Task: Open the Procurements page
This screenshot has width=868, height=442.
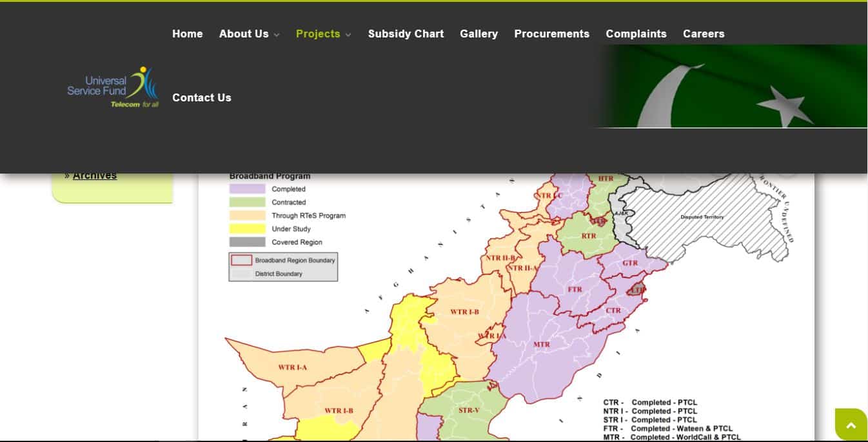Action: click(552, 34)
